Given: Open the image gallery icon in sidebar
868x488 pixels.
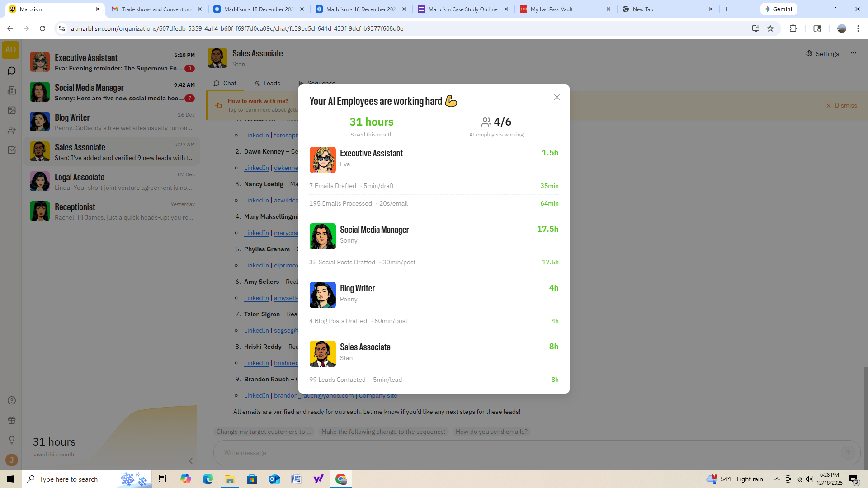Looking at the screenshot, I should click(x=12, y=110).
